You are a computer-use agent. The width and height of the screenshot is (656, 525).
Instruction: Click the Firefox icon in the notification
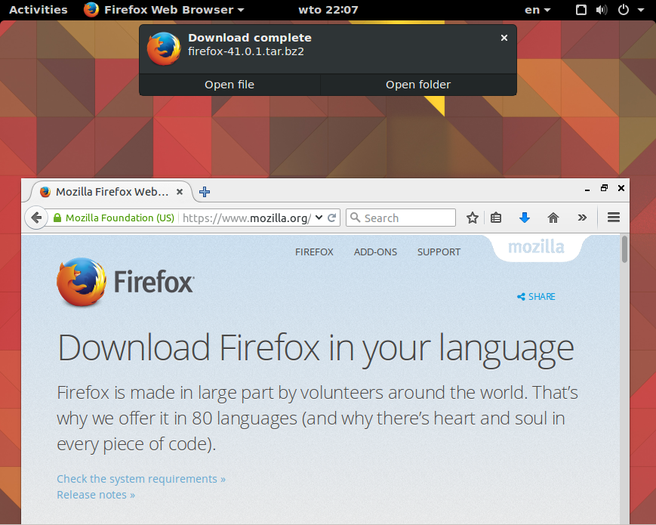pos(164,49)
